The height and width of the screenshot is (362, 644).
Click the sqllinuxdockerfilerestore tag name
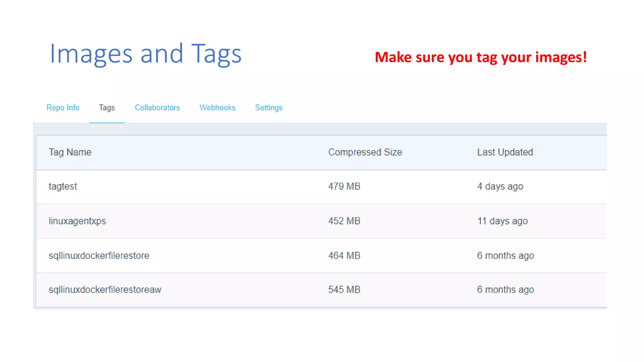click(99, 255)
